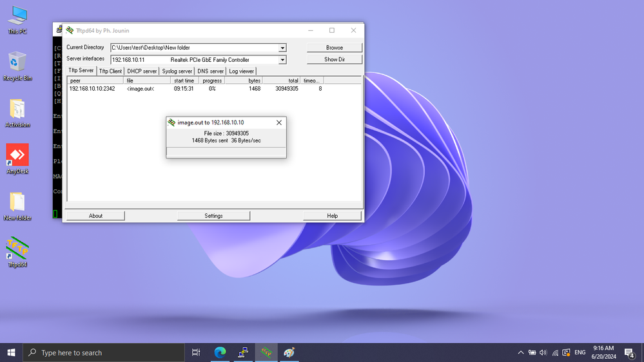Switch to the Tftp Server tab
Screen dimensions: 644x362
point(81,71)
